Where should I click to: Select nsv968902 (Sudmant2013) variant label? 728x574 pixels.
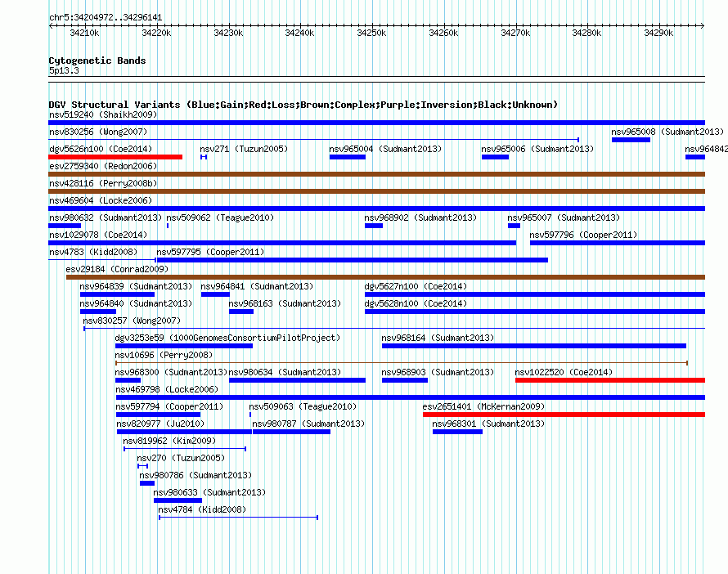click(420, 217)
